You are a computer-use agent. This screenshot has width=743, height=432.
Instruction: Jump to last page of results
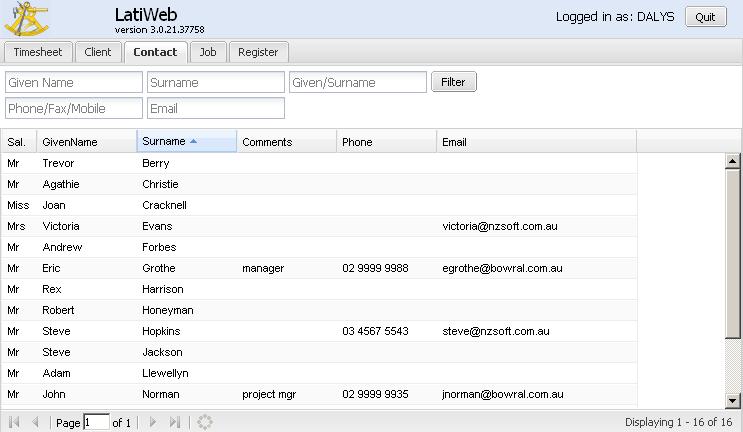175,422
